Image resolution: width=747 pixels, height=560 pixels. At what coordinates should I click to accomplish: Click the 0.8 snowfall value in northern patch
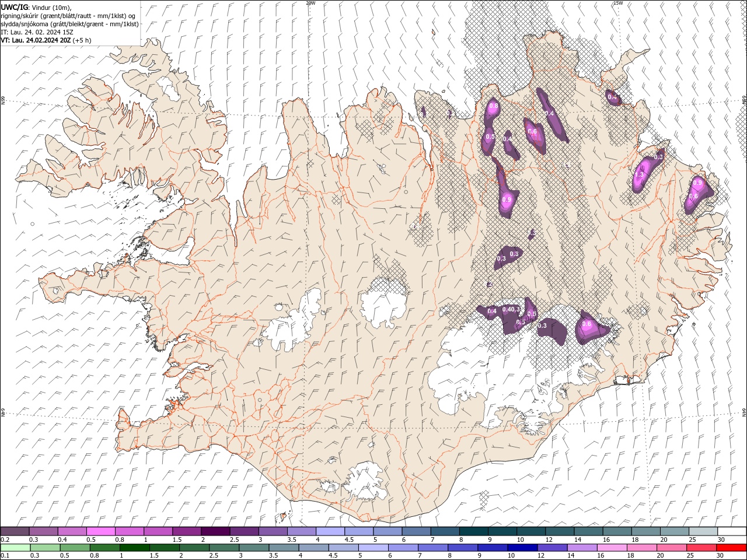(x=493, y=106)
